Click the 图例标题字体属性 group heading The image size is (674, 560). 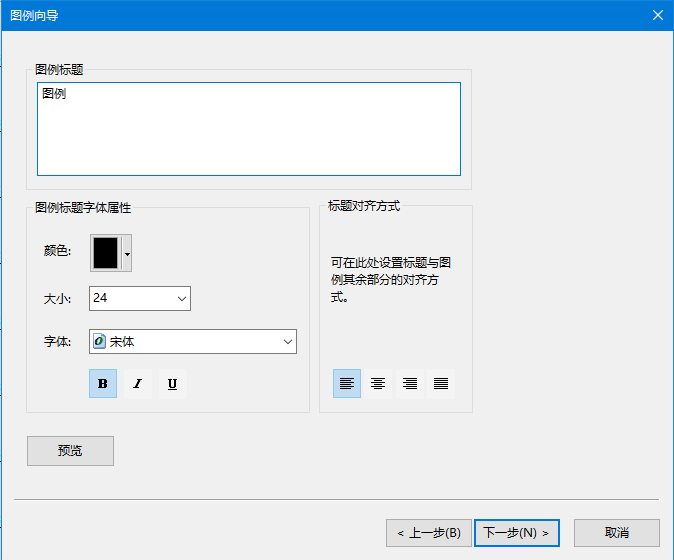[83, 208]
